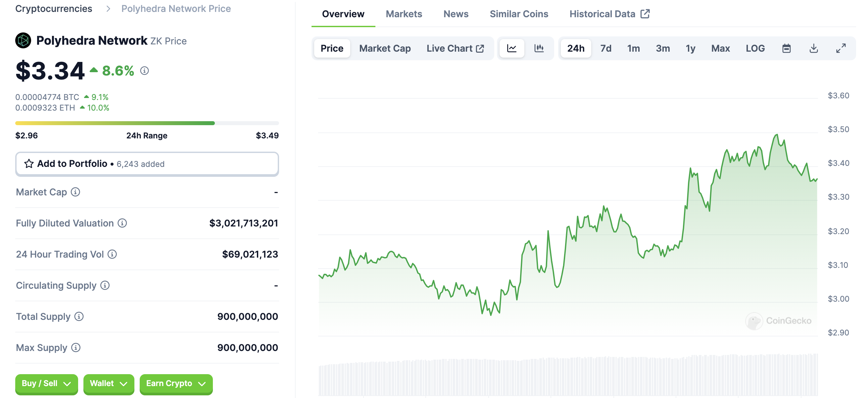Click external link icon on Live Chart
This screenshot has height=398, width=868.
pyautogui.click(x=480, y=49)
